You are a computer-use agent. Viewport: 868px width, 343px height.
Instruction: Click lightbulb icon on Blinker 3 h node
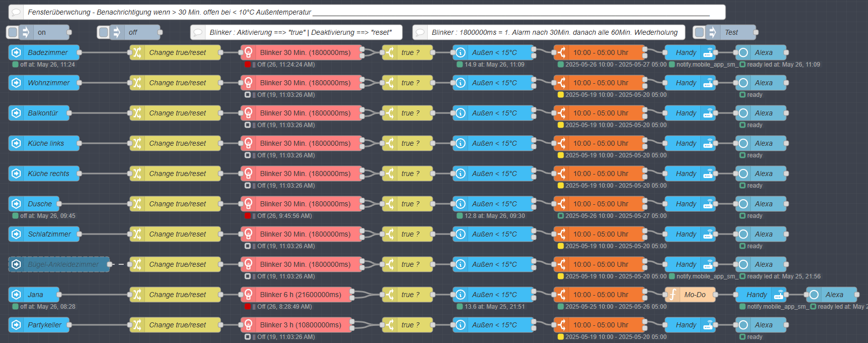point(248,325)
